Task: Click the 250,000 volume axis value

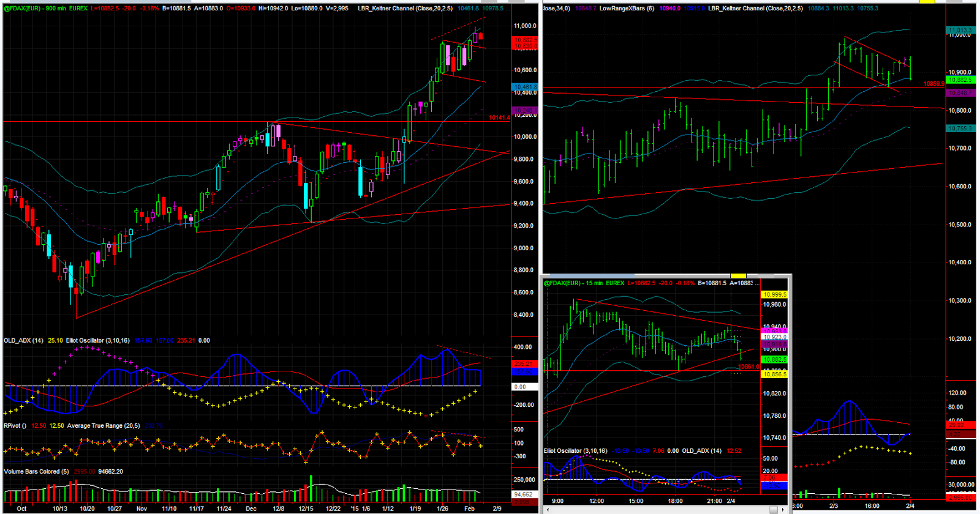Action: pos(524,480)
